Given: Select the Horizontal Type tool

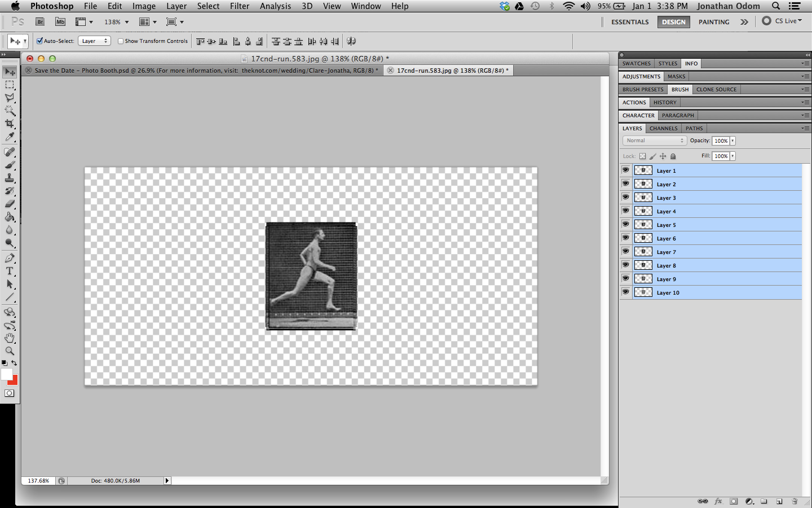Looking at the screenshot, I should tap(9, 271).
